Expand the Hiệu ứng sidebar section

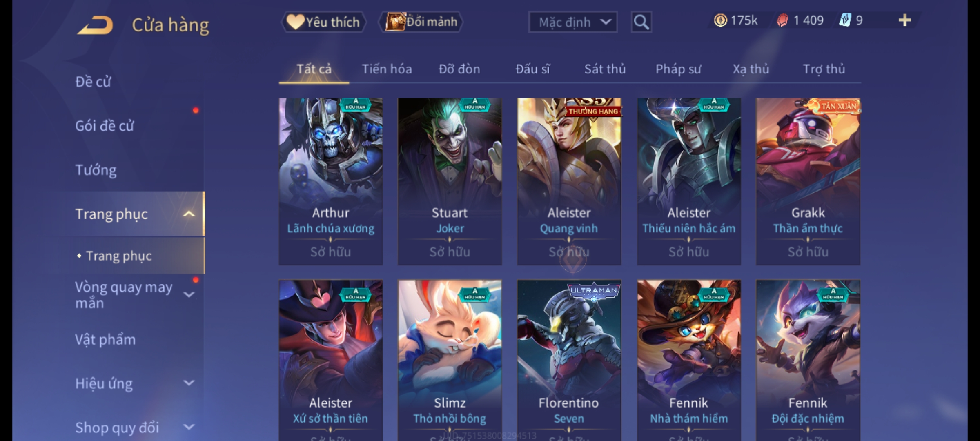(x=189, y=383)
